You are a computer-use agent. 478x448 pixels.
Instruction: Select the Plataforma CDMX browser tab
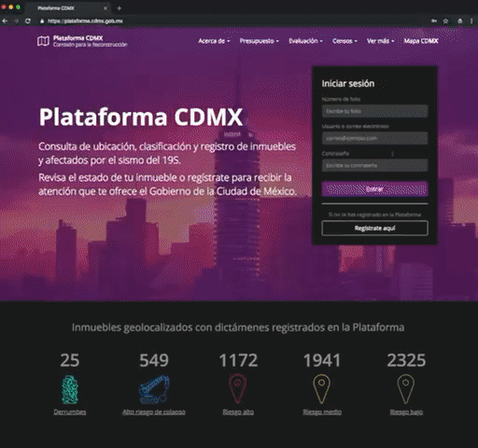pos(67,8)
